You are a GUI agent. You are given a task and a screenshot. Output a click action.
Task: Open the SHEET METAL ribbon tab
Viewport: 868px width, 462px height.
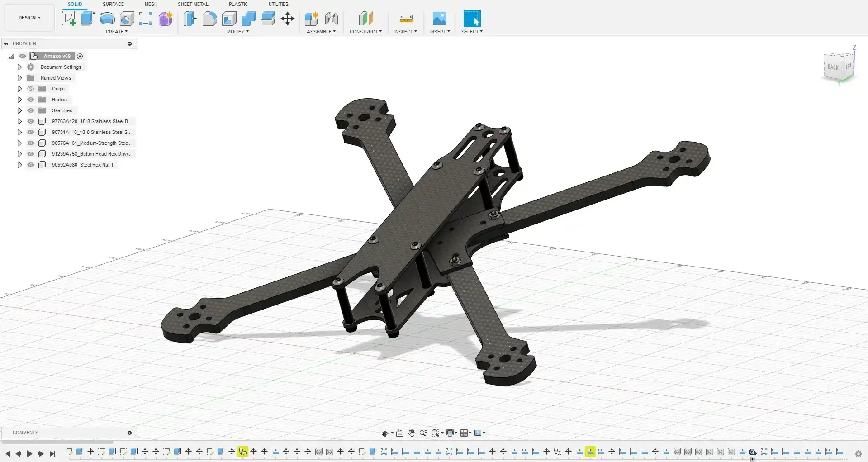tap(193, 4)
